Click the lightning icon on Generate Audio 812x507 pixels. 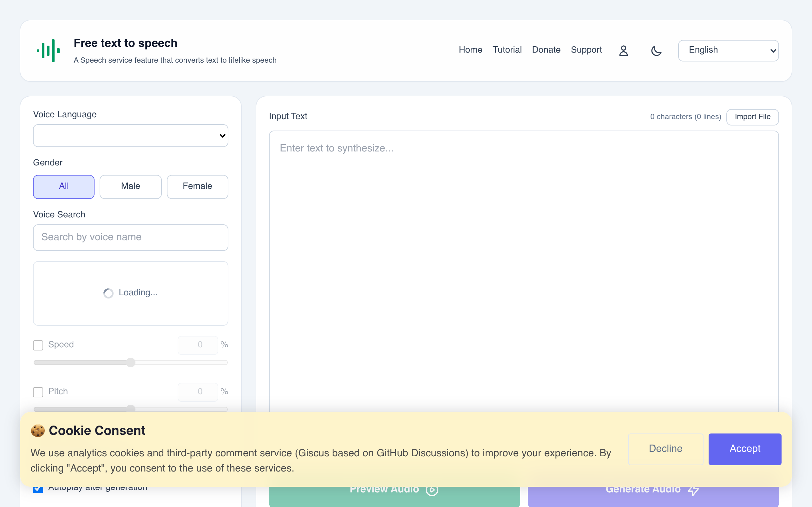[693, 490]
